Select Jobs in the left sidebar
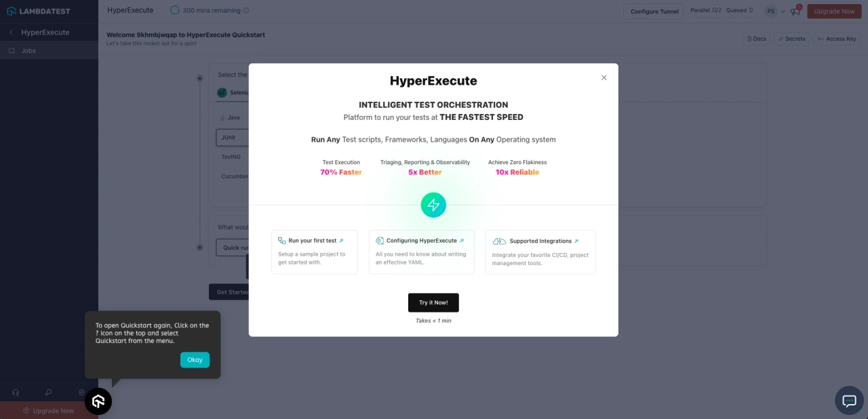Screen dimensions: 868x419 pyautogui.click(x=28, y=50)
